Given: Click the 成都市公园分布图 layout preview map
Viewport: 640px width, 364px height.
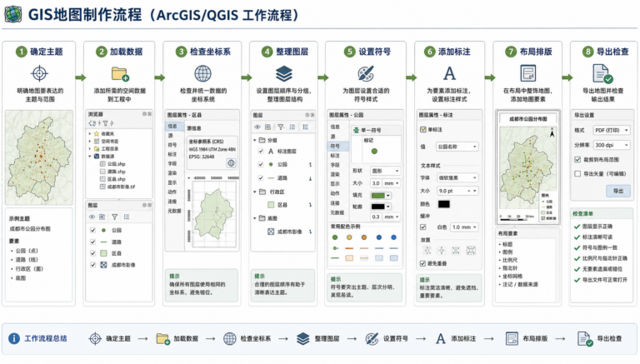Looking at the screenshot, I should (527, 167).
